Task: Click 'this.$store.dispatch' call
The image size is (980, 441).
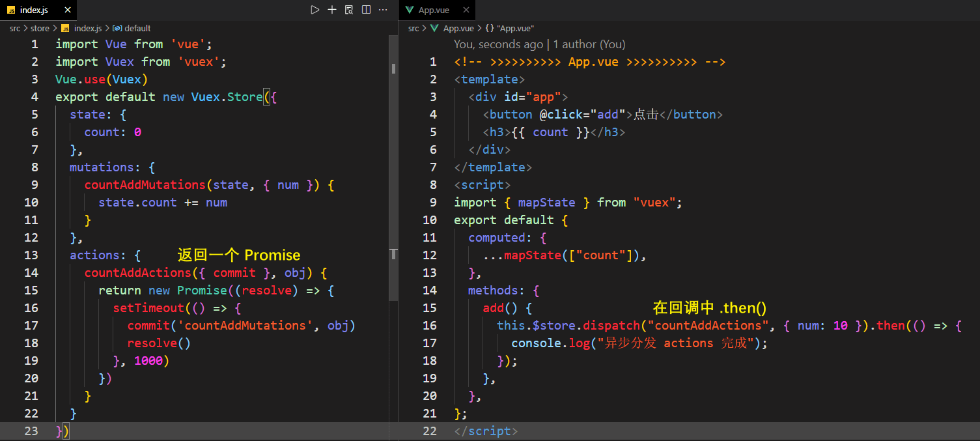Action: [x=568, y=325]
